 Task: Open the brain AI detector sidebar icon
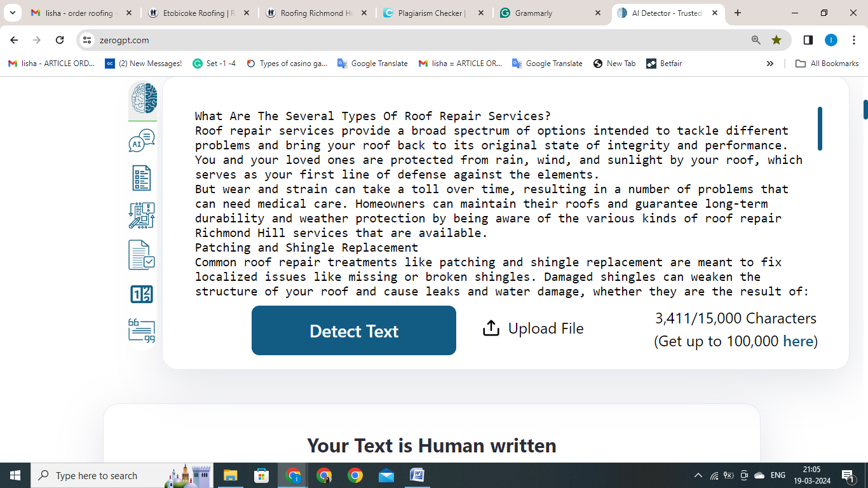[143, 98]
